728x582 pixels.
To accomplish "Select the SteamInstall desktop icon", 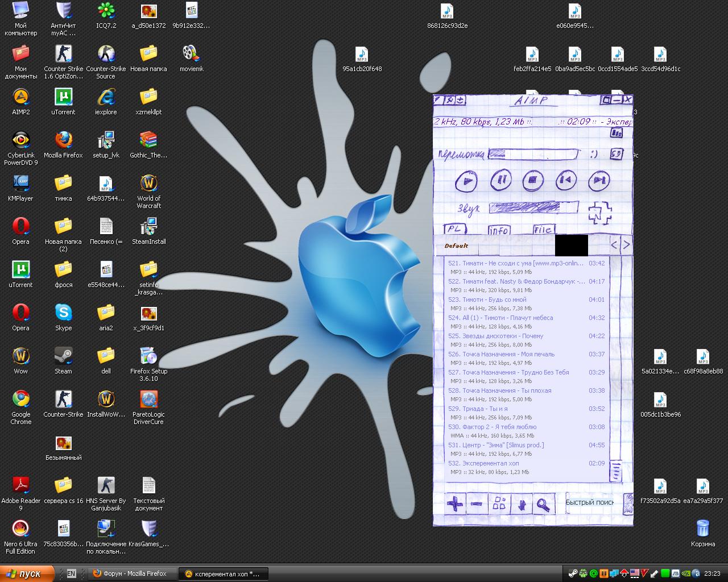I will [x=148, y=231].
